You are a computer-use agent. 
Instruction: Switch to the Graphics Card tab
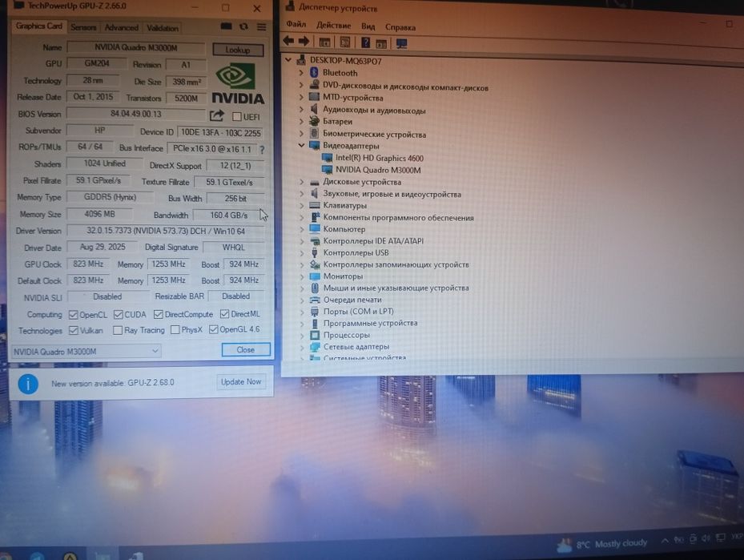click(39, 26)
